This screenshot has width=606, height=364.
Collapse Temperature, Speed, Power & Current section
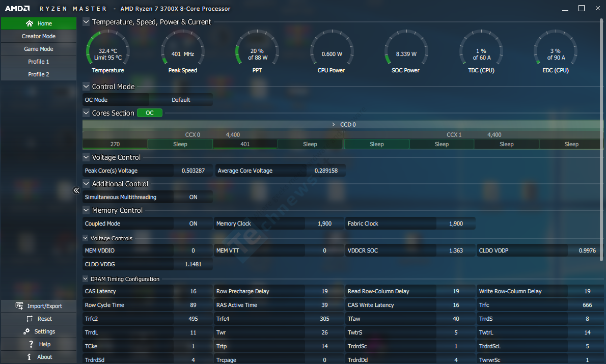pos(86,22)
